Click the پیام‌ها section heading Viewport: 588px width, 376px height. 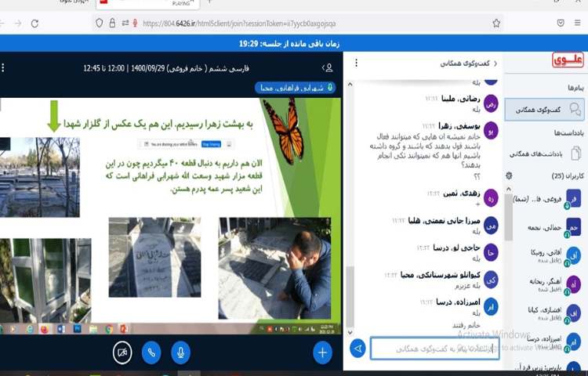pos(575,88)
